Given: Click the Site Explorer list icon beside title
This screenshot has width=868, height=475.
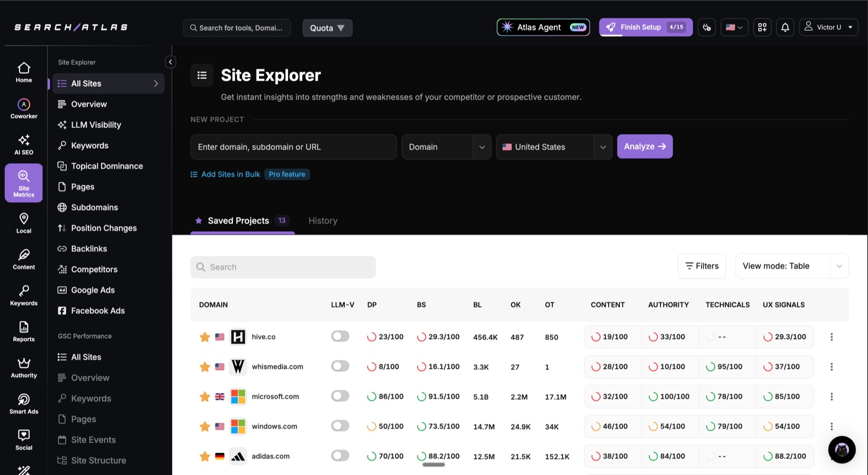Looking at the screenshot, I should pyautogui.click(x=202, y=75).
